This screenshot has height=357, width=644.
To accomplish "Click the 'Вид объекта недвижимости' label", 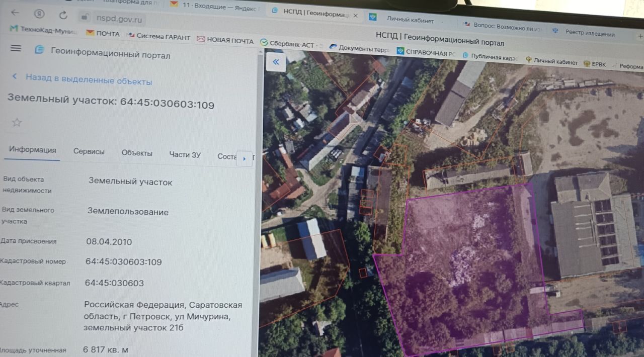I will (x=27, y=185).
